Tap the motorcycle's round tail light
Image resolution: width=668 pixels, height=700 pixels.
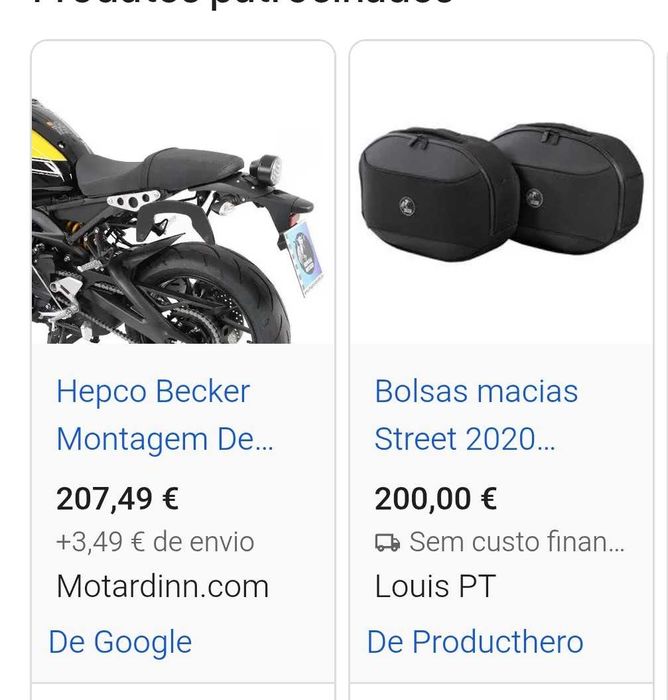[267, 170]
